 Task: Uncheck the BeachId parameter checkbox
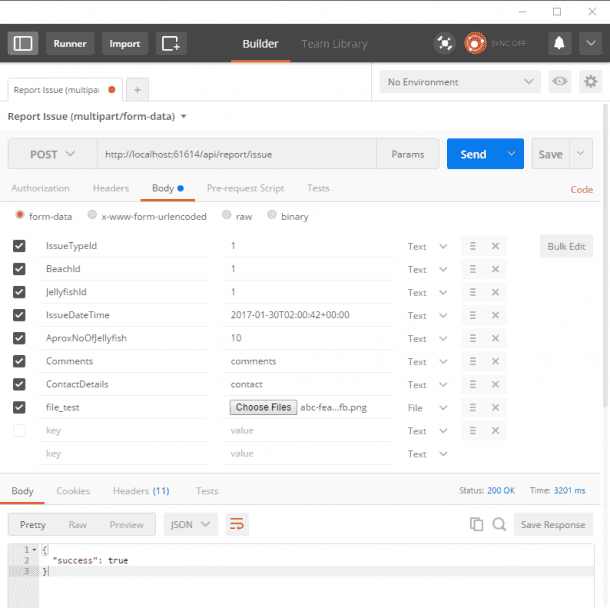coord(19,269)
